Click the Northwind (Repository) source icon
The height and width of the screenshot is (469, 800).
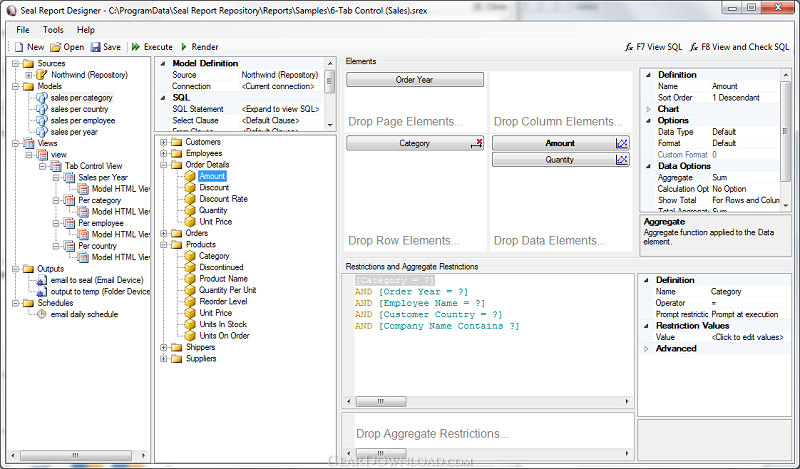[x=42, y=75]
